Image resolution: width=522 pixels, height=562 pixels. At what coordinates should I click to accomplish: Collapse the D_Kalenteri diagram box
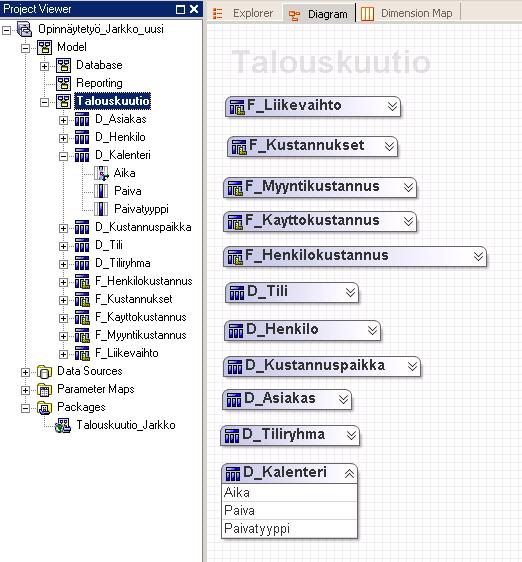tap(349, 473)
